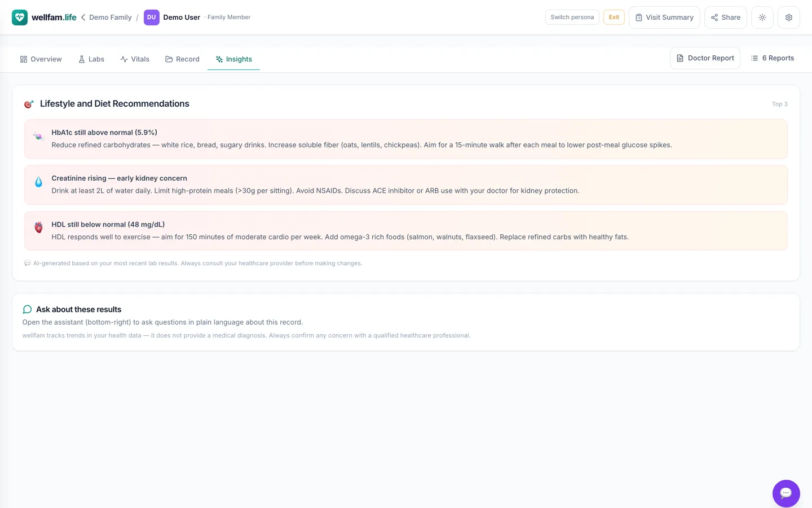The width and height of the screenshot is (812, 508).
Task: Navigate to Demo Family breadcrumb
Action: click(x=111, y=17)
